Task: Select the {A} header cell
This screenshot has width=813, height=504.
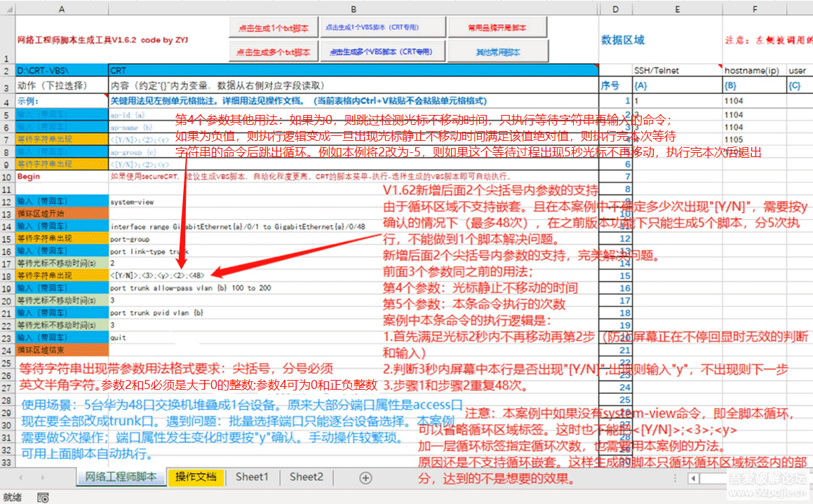Action: (x=677, y=86)
